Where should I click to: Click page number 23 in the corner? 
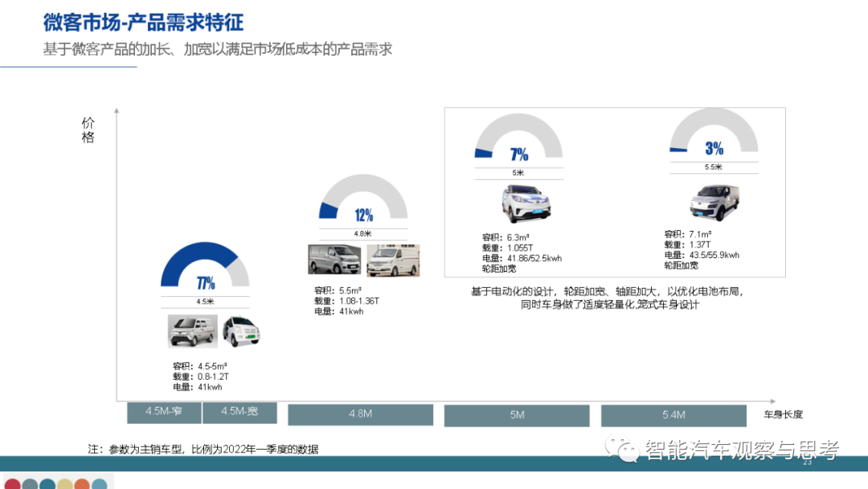tap(808, 462)
